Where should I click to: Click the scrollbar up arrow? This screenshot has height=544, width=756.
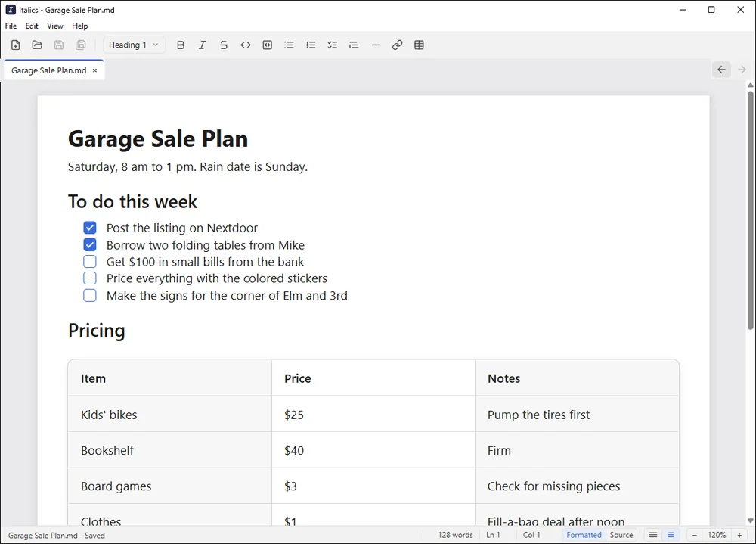click(x=750, y=85)
